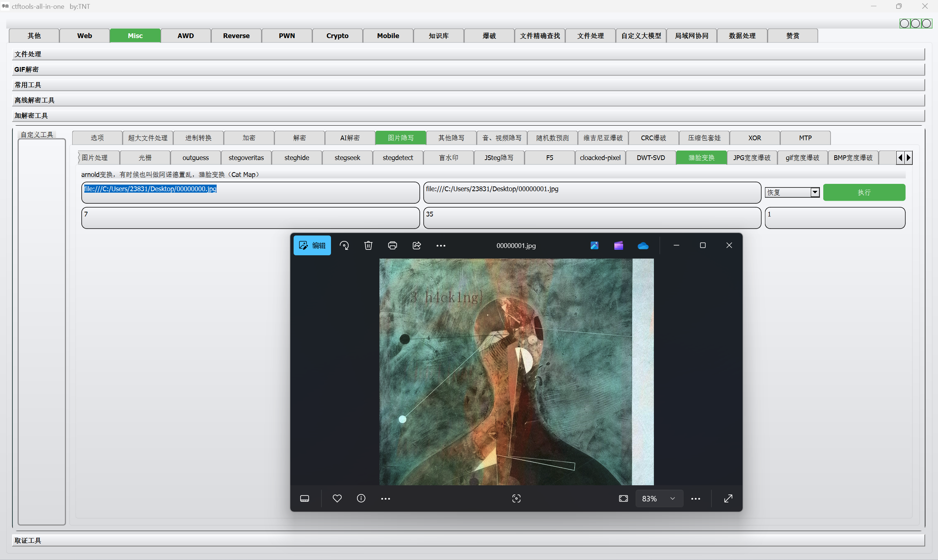Fit image to window icon
The image size is (938, 560).
coord(624,498)
